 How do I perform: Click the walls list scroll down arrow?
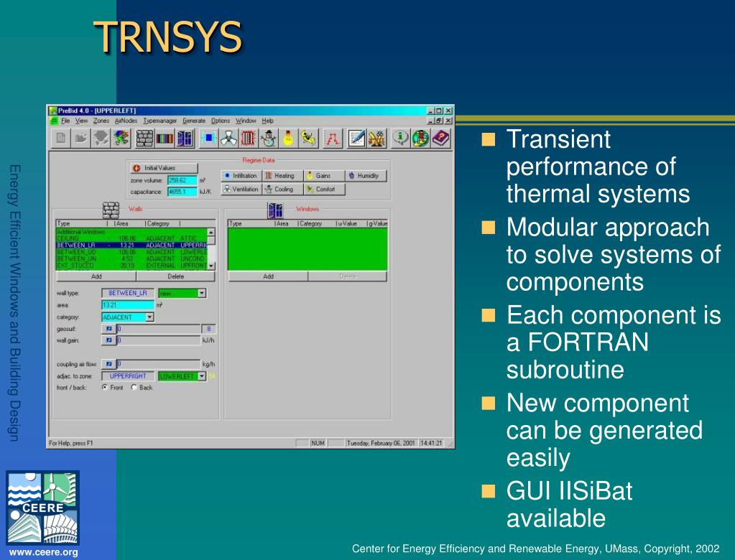211,266
